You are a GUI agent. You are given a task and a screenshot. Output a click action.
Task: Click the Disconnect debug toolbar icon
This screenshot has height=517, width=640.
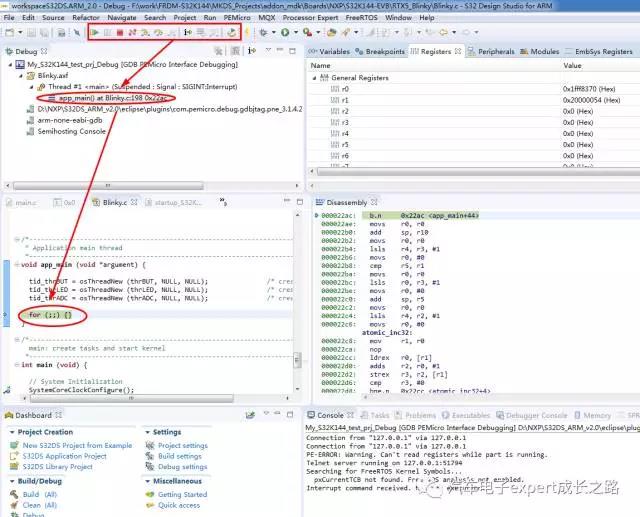pyautogui.click(x=132, y=32)
